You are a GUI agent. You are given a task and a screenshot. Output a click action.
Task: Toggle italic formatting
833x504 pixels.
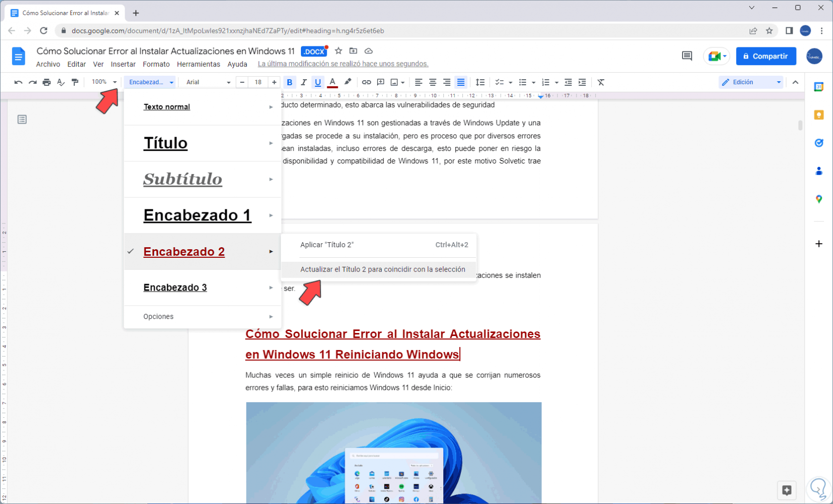click(x=303, y=82)
